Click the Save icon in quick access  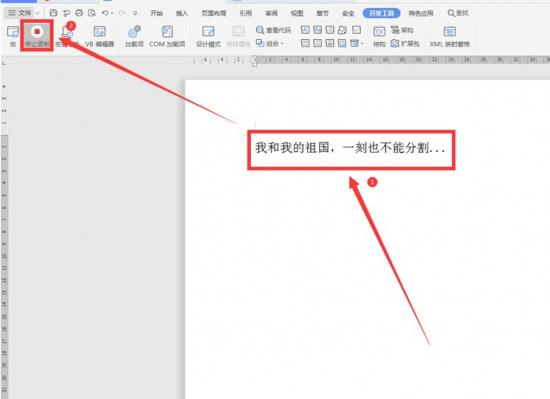(53, 13)
